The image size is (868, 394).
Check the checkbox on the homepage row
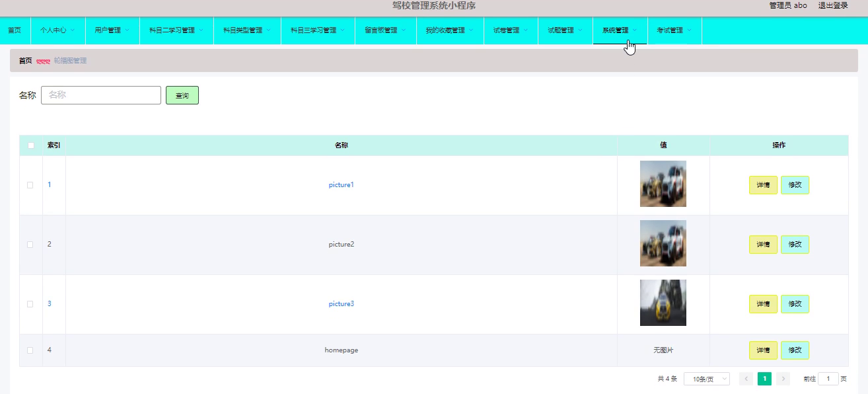tap(30, 350)
